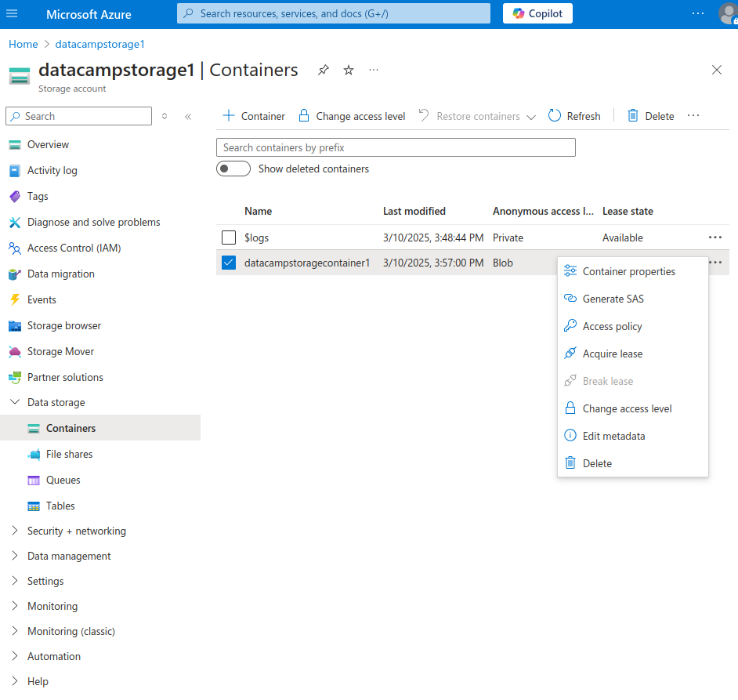Open toolbar overflow ellipsis menu
The width and height of the screenshot is (738, 700).
point(693,116)
